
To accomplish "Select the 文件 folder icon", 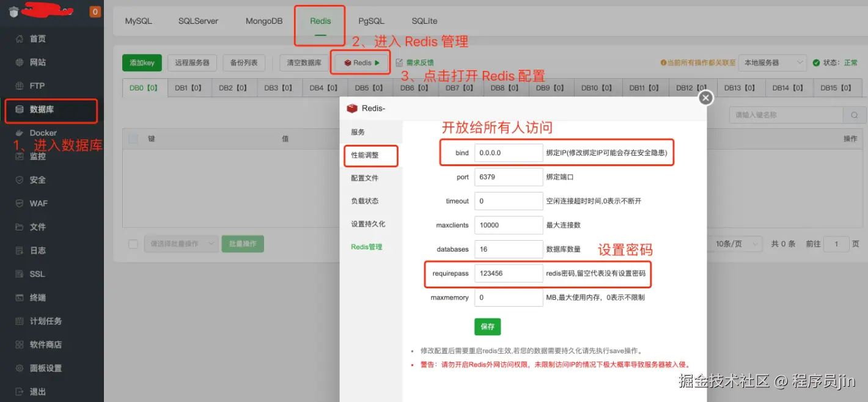I will [19, 227].
